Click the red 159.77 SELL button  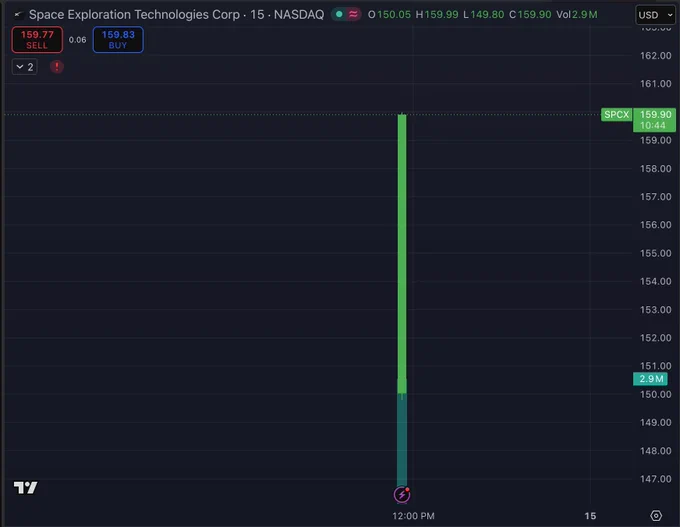pos(37,39)
